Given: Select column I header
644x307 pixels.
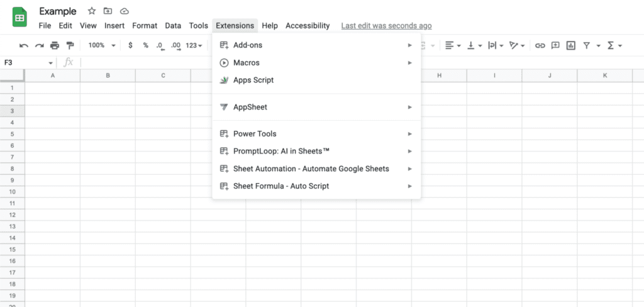Looking at the screenshot, I should (494, 75).
